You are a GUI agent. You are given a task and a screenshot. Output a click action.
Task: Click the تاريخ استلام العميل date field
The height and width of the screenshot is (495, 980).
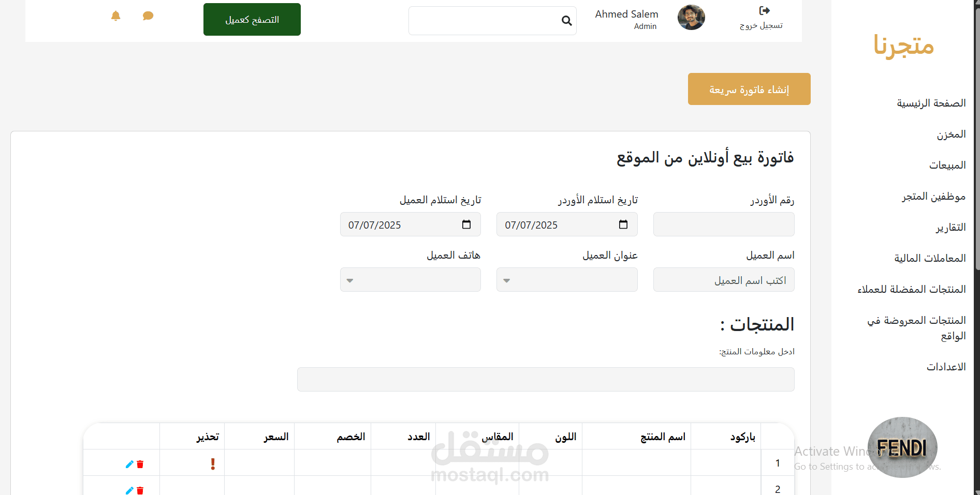(x=411, y=224)
